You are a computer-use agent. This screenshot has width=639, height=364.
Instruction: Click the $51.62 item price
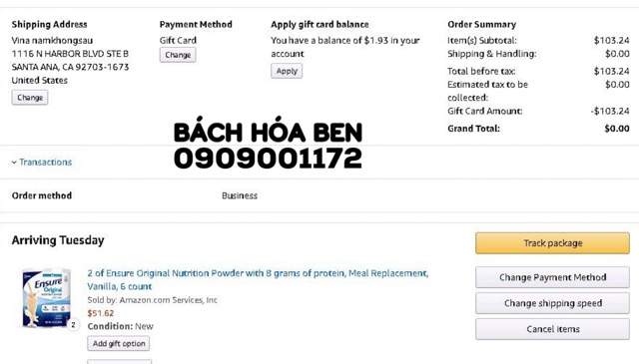pyautogui.click(x=101, y=313)
